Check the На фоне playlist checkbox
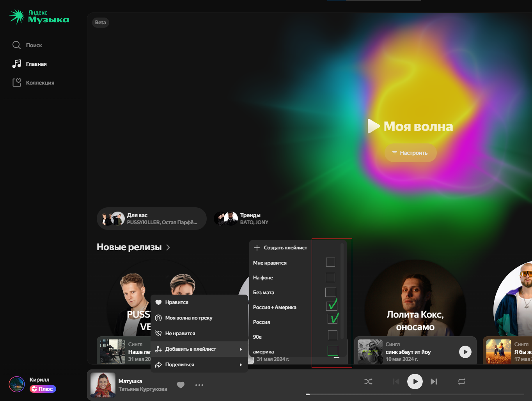 coord(330,277)
